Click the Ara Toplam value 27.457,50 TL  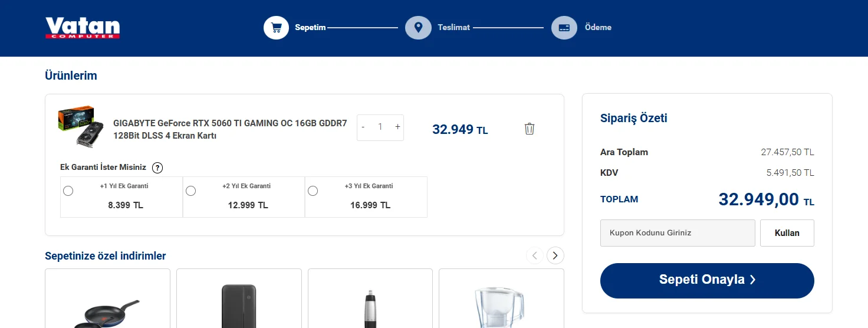(787, 152)
